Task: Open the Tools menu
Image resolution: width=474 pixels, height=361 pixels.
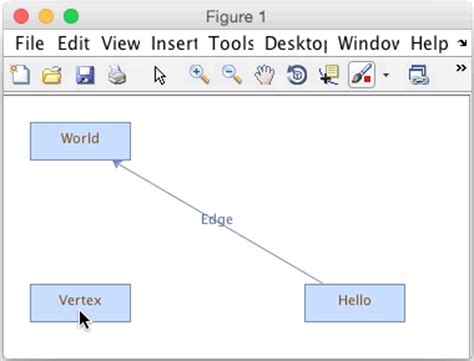Action: pos(231,43)
